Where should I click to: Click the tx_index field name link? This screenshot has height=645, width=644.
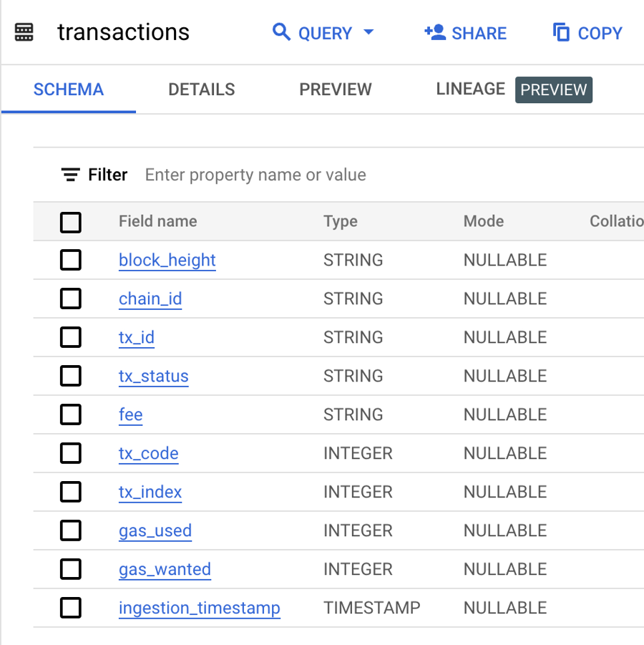pos(150,493)
